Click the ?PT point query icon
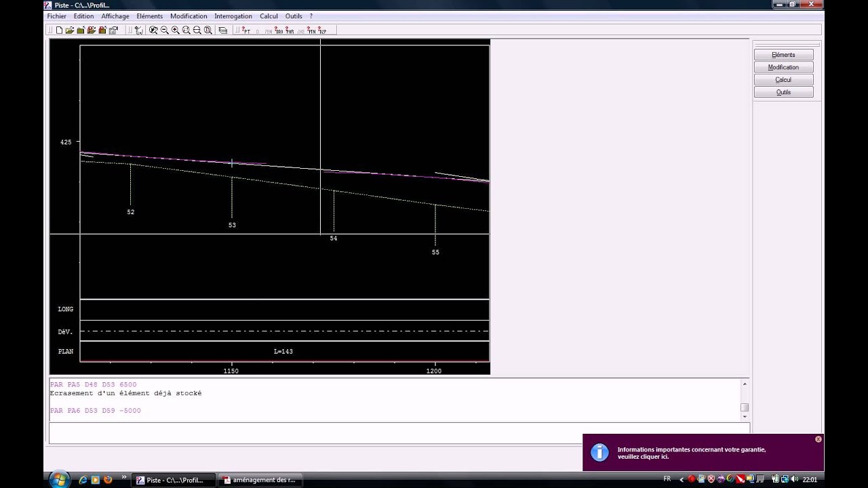 (x=246, y=30)
